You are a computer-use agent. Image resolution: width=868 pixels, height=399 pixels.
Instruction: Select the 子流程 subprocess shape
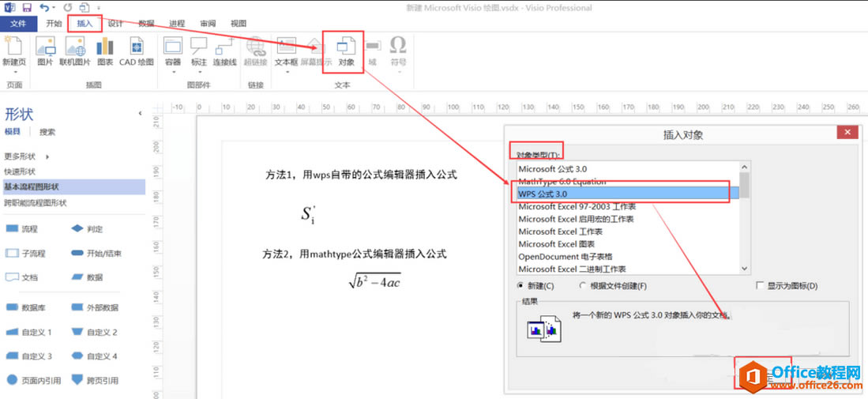pos(25,253)
